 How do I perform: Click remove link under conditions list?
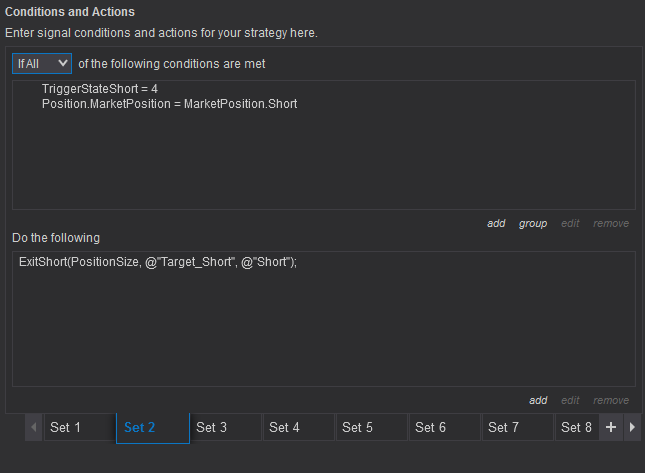[x=611, y=223]
